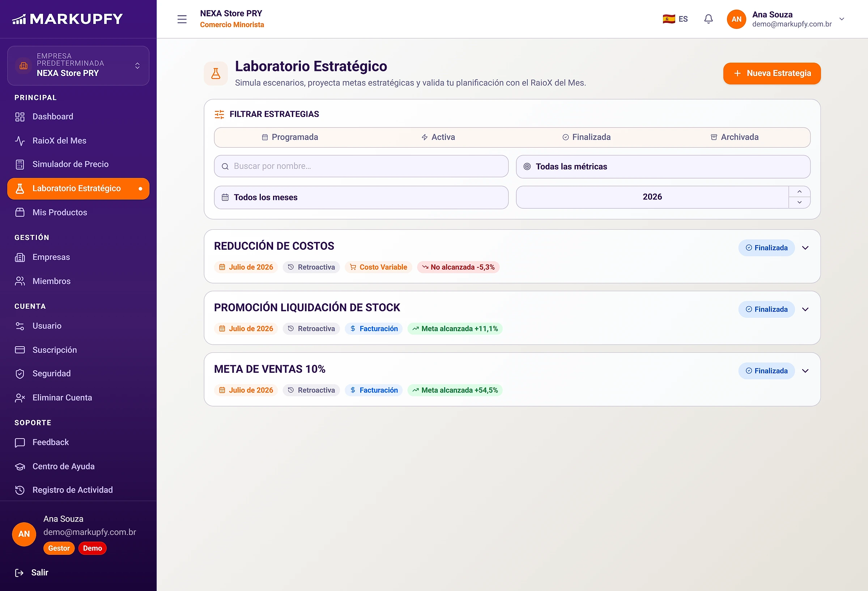This screenshot has height=591, width=868.
Task: Click the Markupfy logo
Action: 68,19
